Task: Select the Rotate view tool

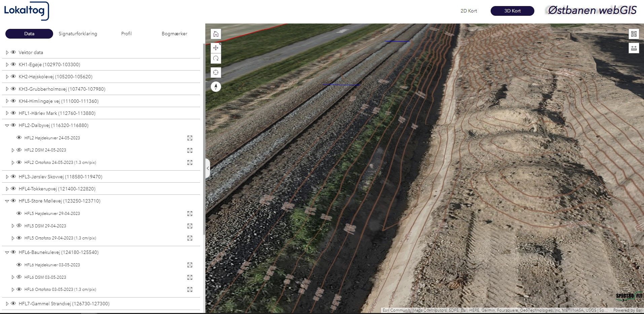Action: (x=216, y=58)
